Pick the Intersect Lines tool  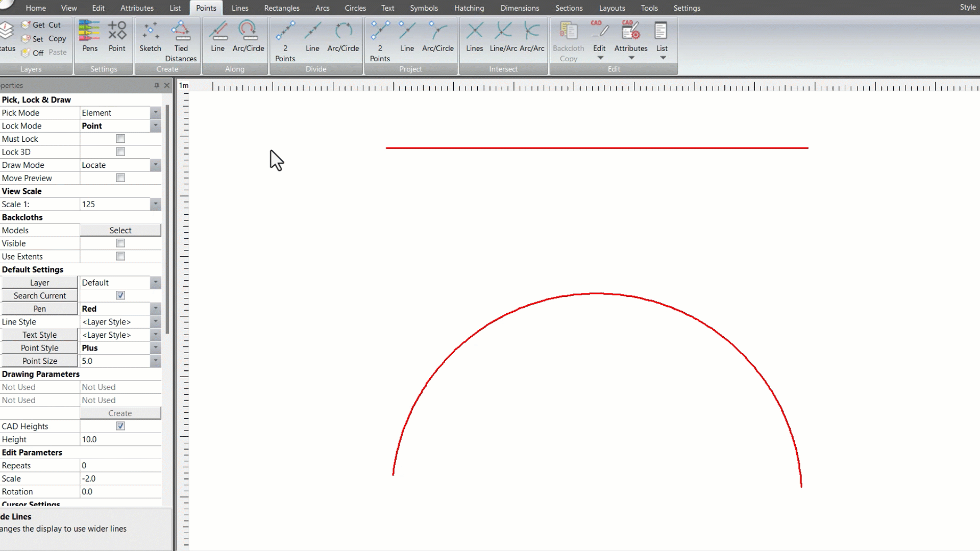475,37
